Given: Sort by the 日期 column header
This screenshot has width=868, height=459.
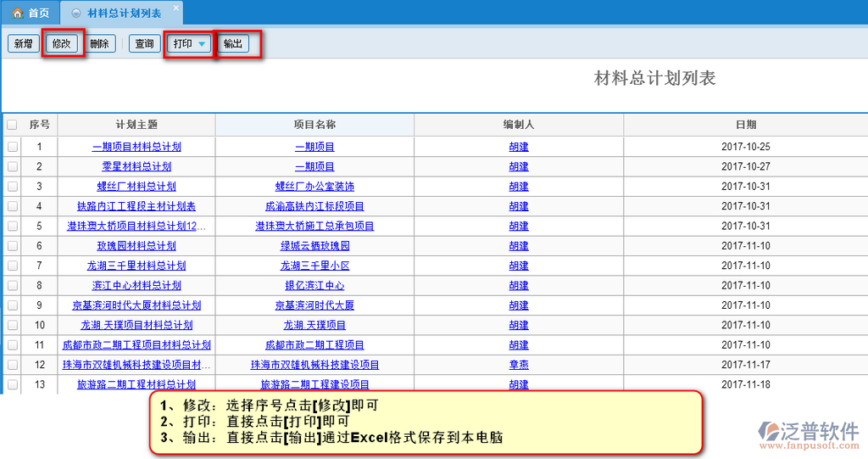Looking at the screenshot, I should click(745, 125).
